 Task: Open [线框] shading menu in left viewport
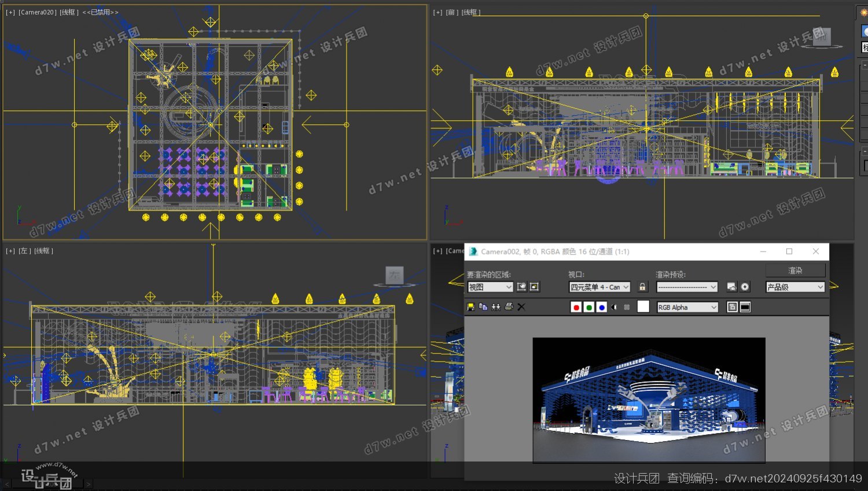click(44, 251)
